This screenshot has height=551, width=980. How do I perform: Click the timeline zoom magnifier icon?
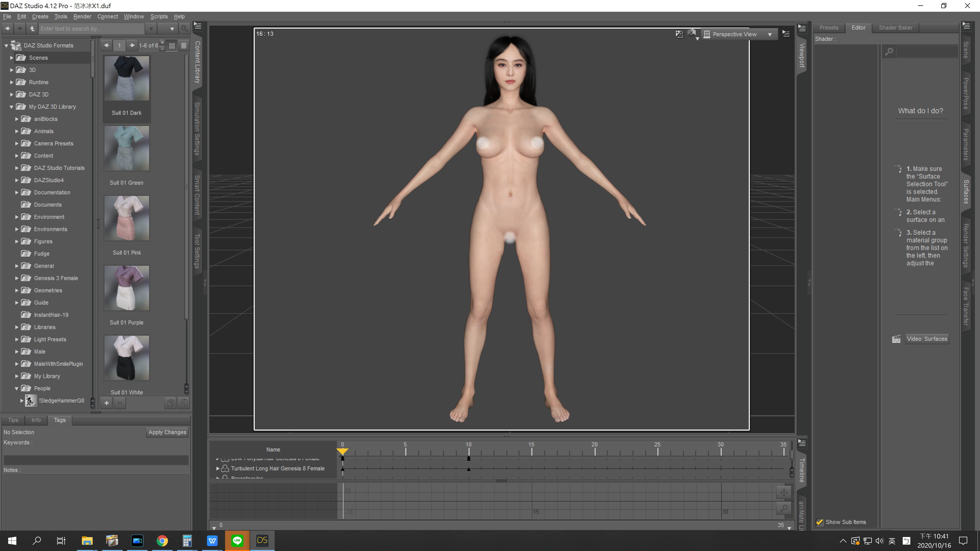784,508
